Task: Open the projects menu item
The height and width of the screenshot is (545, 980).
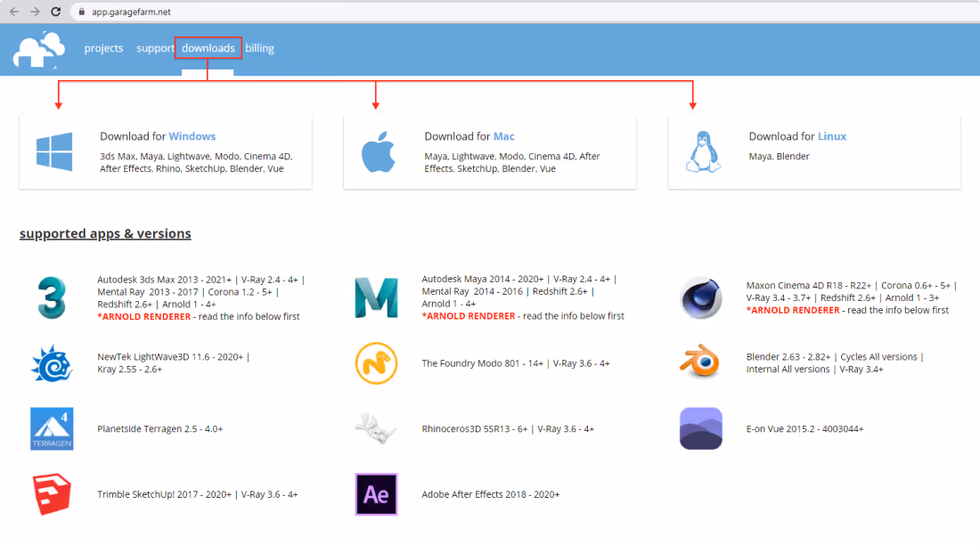Action: tap(103, 48)
